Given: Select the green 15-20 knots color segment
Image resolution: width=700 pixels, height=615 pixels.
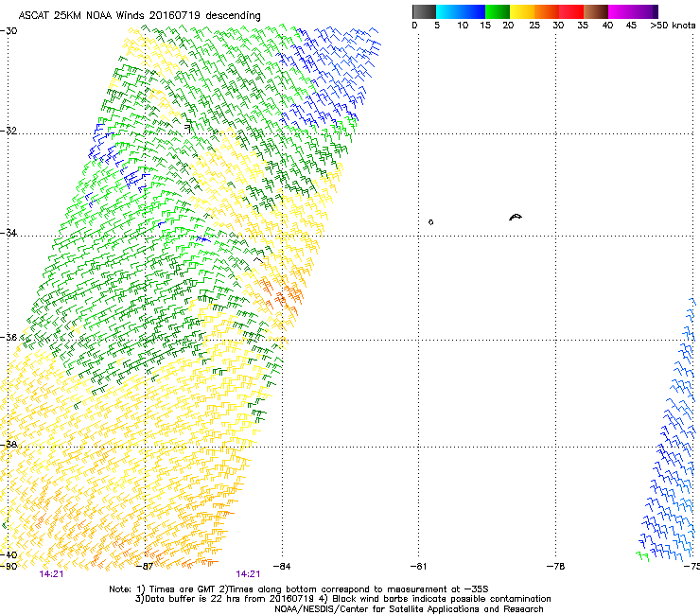Looking at the screenshot, I should [x=498, y=11].
